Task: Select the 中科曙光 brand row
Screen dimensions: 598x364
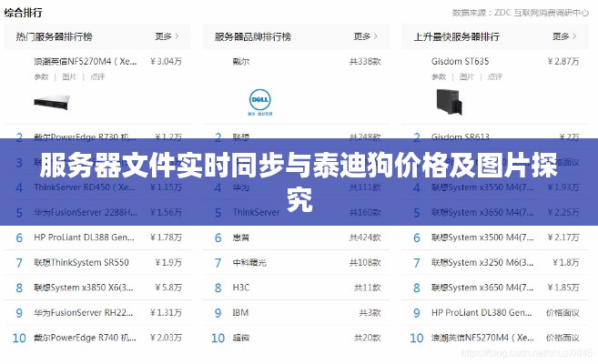Action: pos(297,263)
